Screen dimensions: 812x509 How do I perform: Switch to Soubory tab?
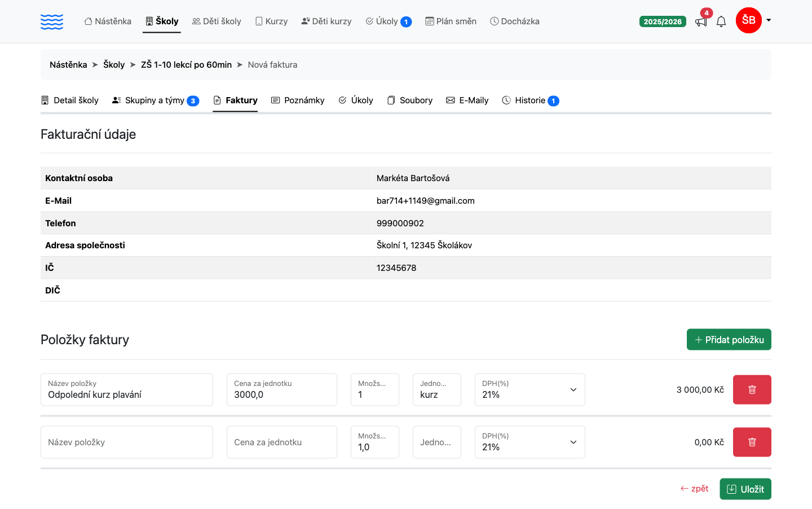410,100
